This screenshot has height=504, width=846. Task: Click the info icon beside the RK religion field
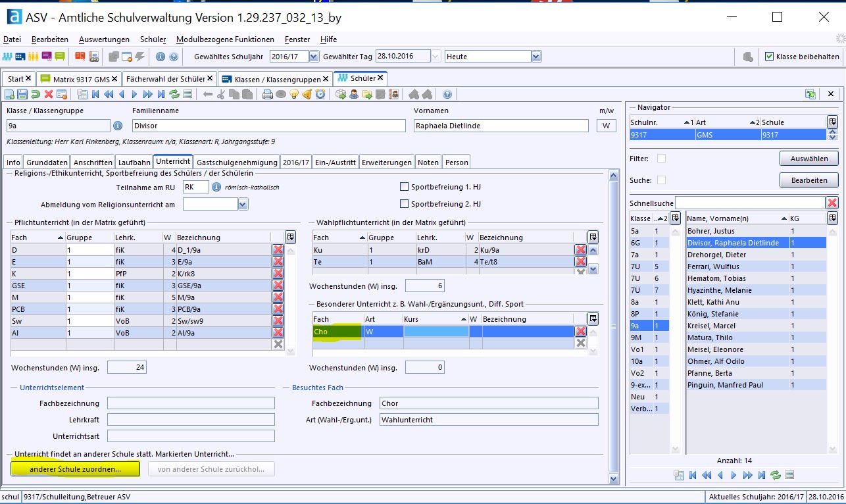click(x=216, y=187)
